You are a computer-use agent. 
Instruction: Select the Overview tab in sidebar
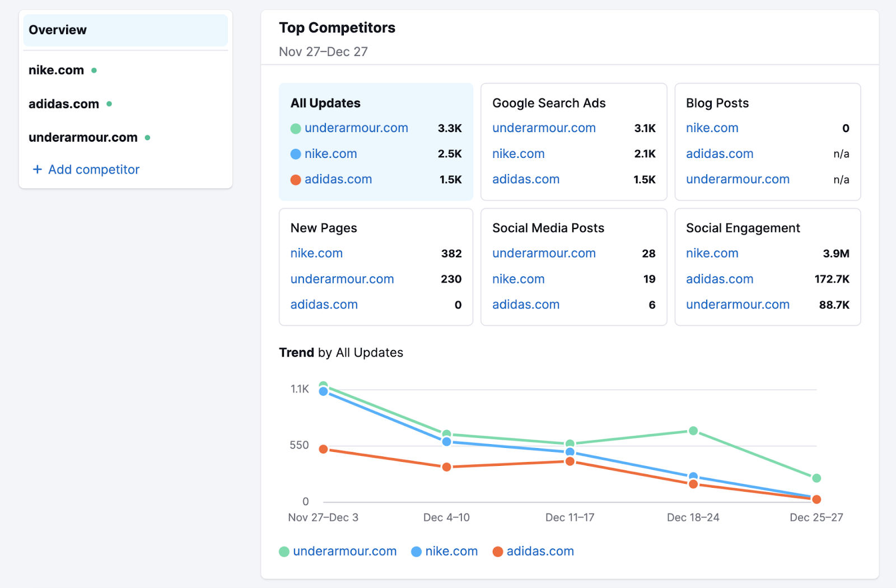click(x=58, y=30)
